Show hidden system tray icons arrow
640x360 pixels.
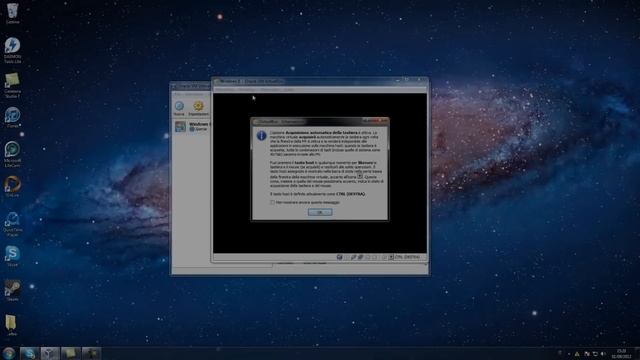pyautogui.click(x=569, y=354)
